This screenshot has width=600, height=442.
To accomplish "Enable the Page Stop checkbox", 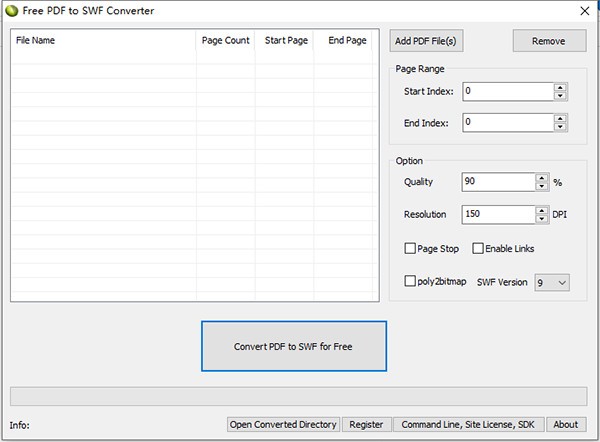I will coord(410,248).
